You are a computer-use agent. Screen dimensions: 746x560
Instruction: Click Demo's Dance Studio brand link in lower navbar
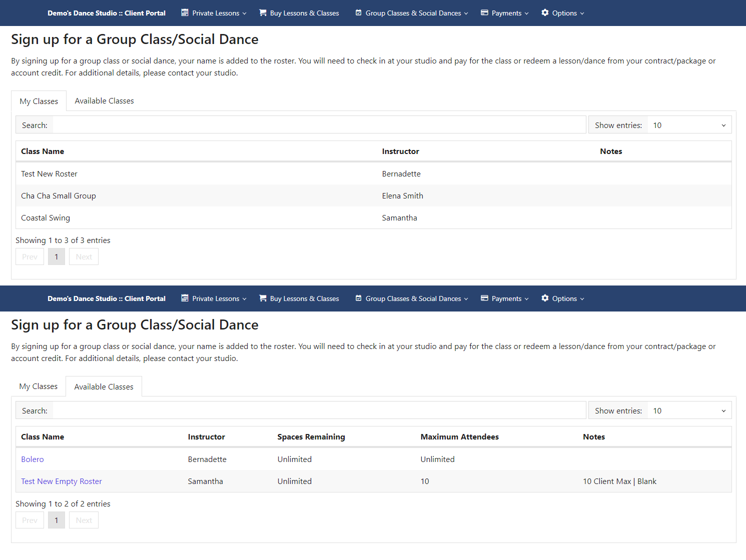click(107, 298)
